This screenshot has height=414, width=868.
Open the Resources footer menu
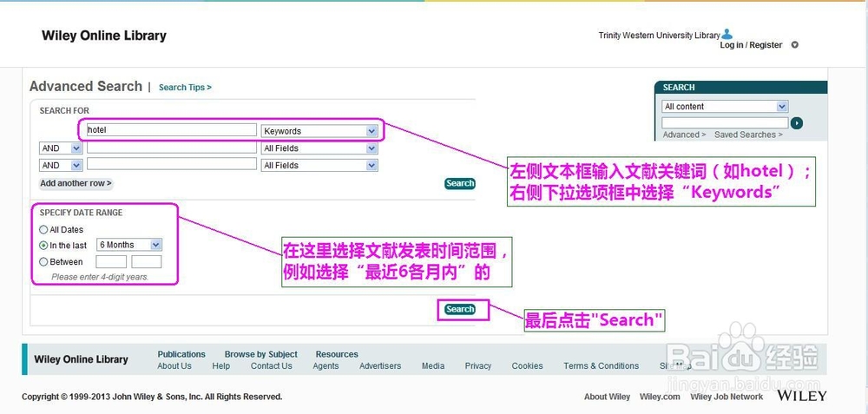tap(337, 354)
